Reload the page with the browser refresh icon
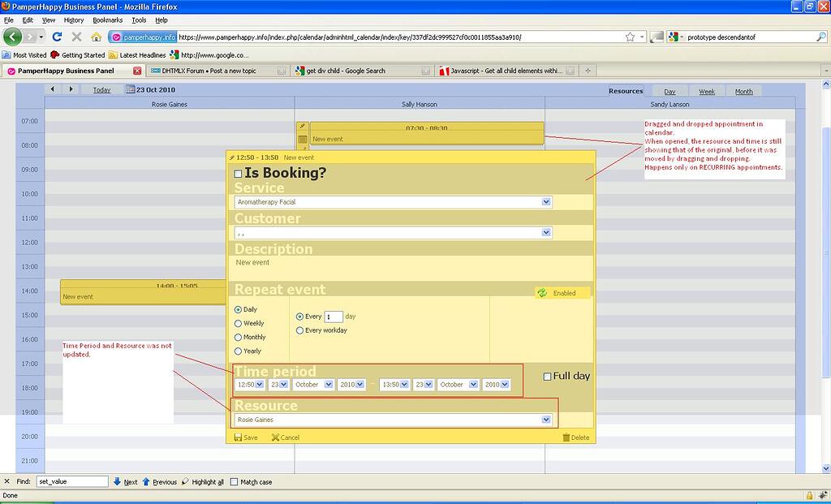The height and width of the screenshot is (504, 831). pos(55,37)
